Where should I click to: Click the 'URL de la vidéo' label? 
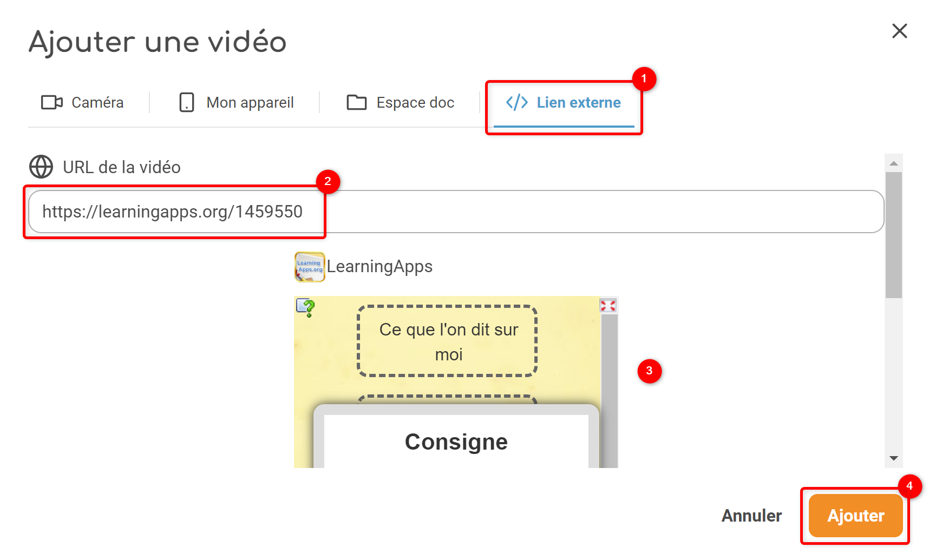pos(122,167)
